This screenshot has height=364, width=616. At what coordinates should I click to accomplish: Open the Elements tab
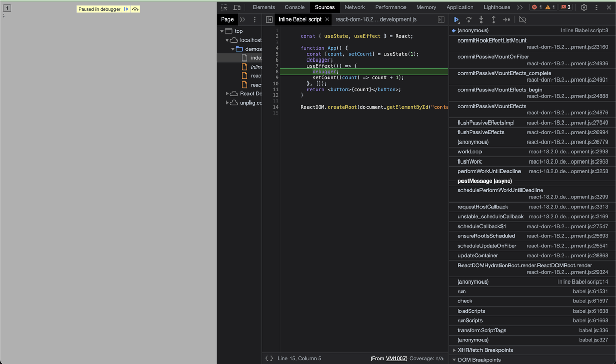(x=264, y=7)
